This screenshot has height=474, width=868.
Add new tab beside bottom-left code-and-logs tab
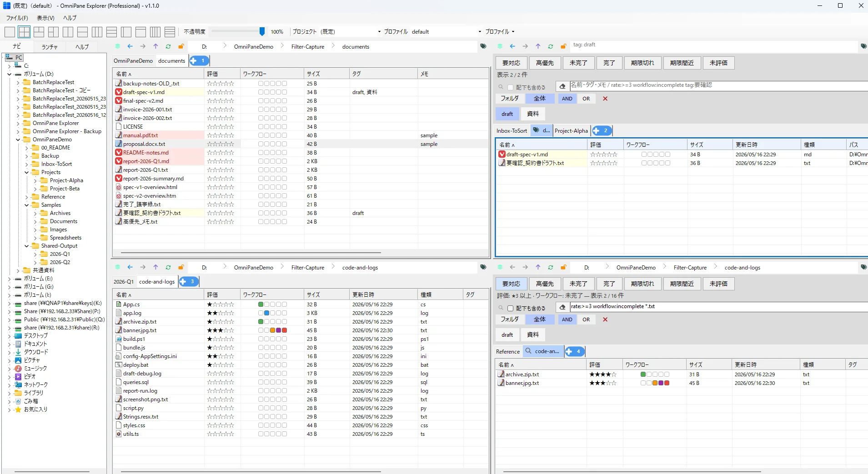click(x=189, y=281)
